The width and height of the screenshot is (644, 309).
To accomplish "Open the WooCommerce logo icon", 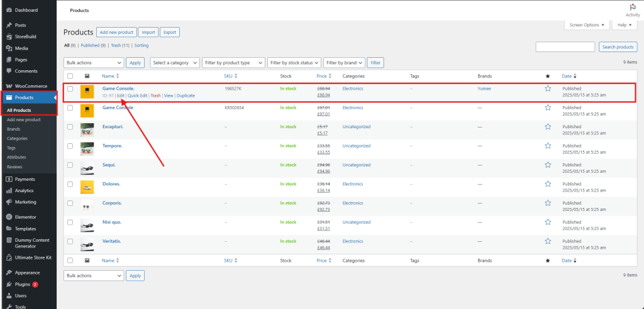I will tap(9, 86).
